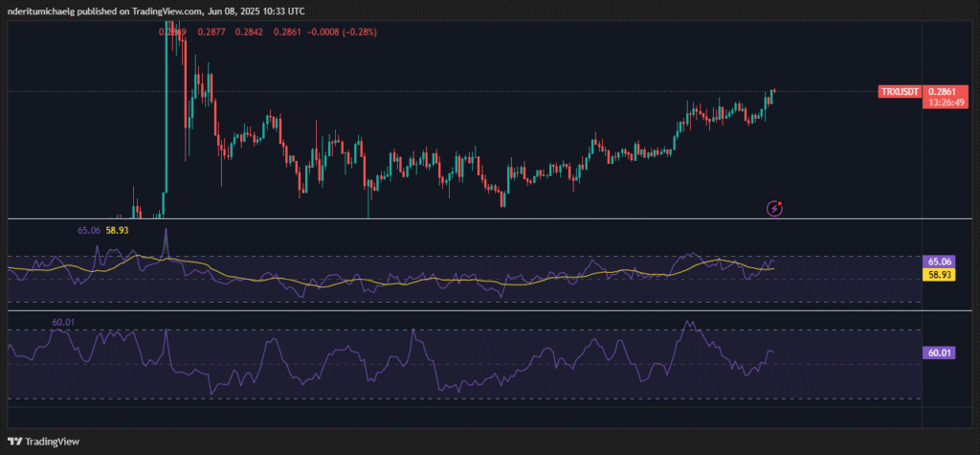Image resolution: width=980 pixels, height=455 pixels.
Task: Click the purple 60.01 axis label
Action: click(x=937, y=353)
